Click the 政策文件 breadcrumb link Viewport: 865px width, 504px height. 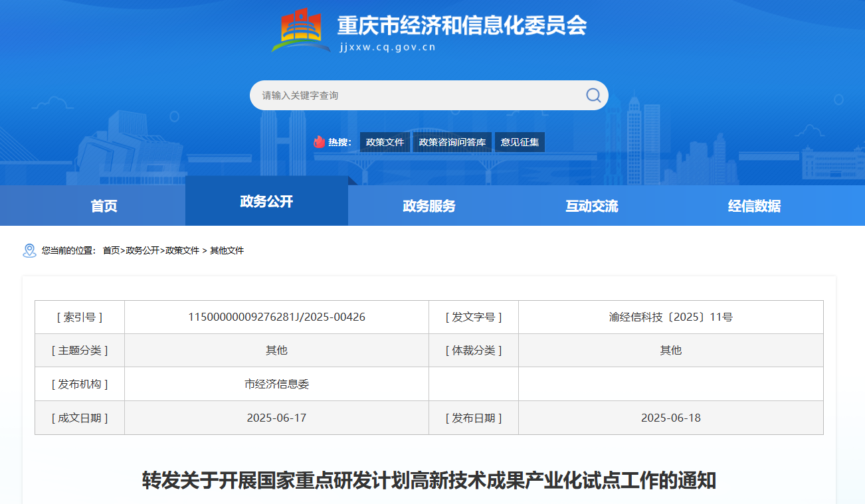pyautogui.click(x=182, y=250)
